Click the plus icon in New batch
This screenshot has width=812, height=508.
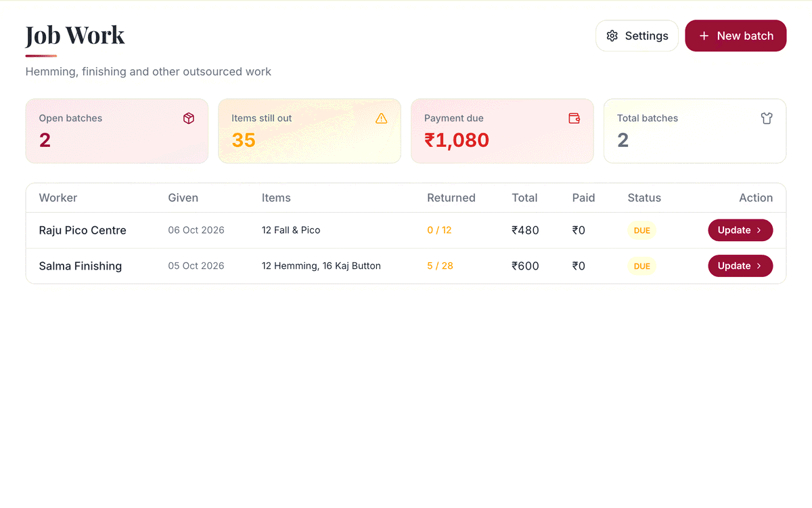(x=704, y=36)
